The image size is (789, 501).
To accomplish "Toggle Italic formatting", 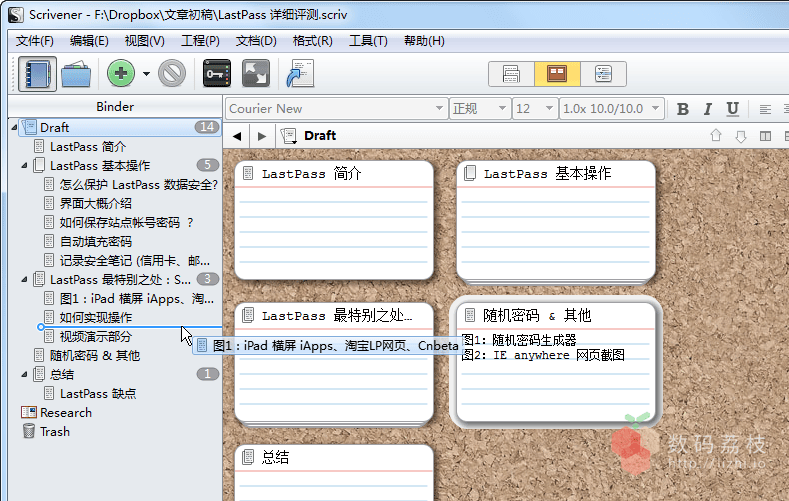I will pyautogui.click(x=707, y=109).
